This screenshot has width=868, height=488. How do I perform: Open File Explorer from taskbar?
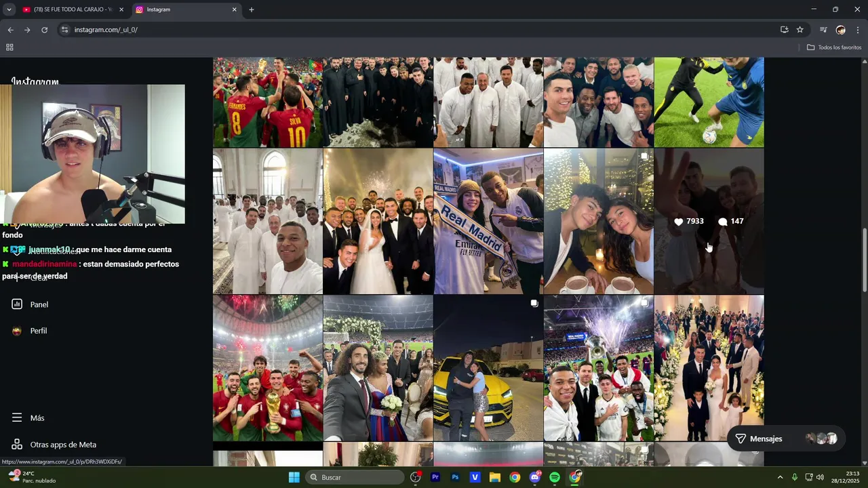[x=495, y=477]
